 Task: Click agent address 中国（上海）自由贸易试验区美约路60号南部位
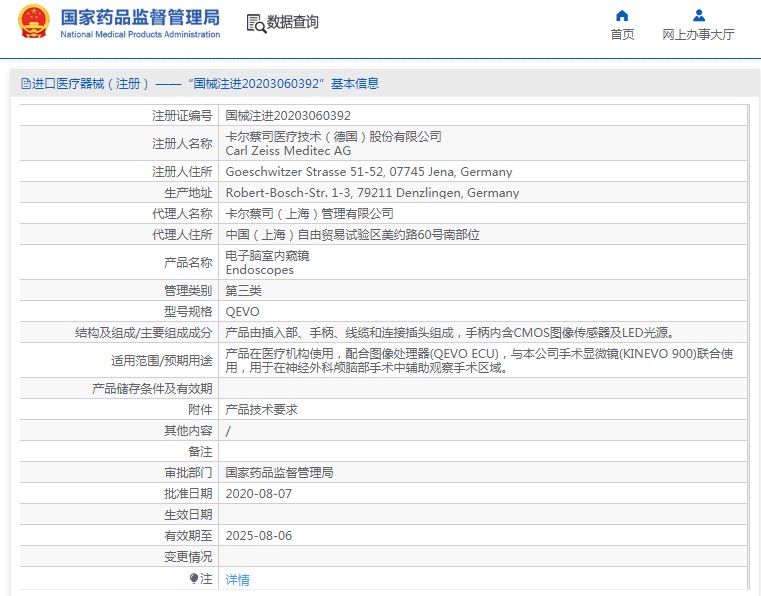coord(352,235)
